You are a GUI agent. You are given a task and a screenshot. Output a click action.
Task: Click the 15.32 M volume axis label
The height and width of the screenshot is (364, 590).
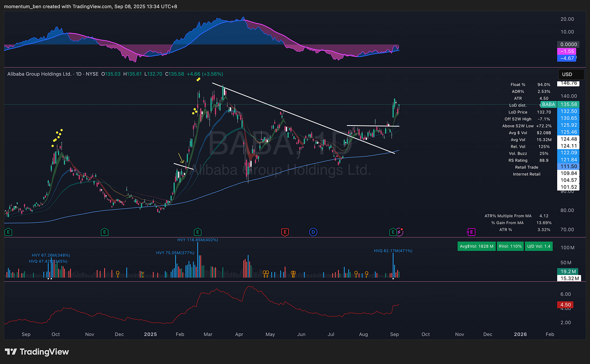tap(569, 278)
